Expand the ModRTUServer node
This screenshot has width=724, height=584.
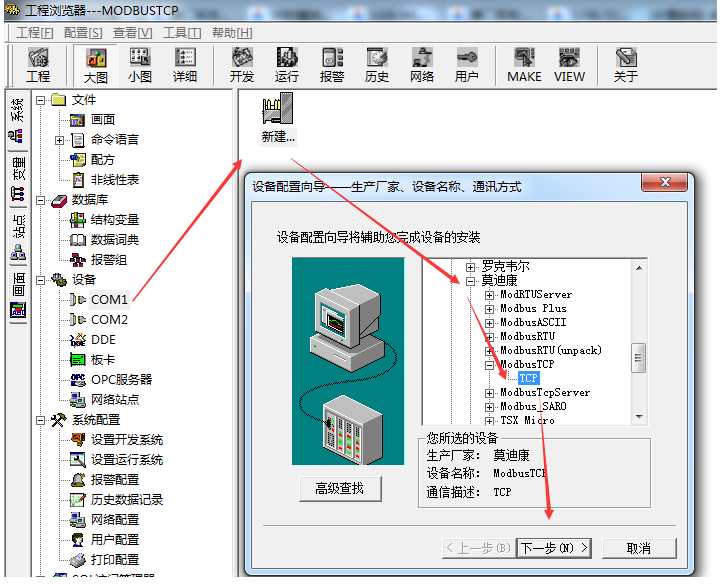click(x=489, y=295)
